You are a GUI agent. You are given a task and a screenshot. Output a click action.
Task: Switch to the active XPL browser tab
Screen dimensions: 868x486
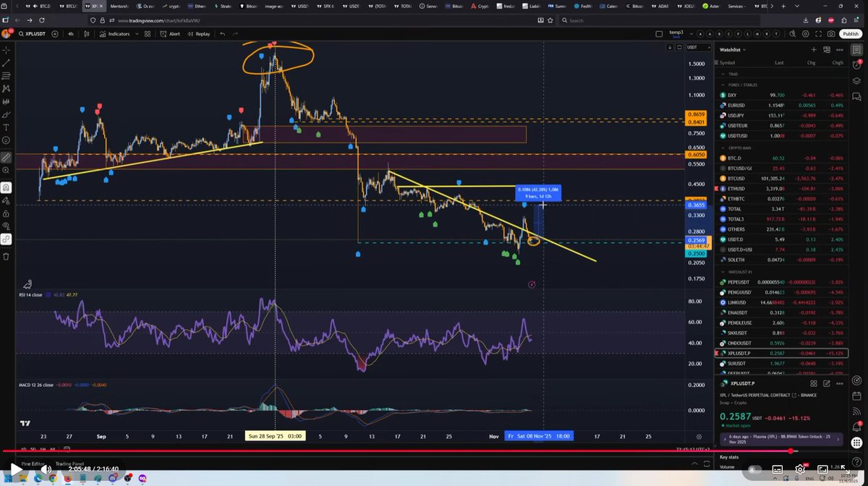coord(93,6)
